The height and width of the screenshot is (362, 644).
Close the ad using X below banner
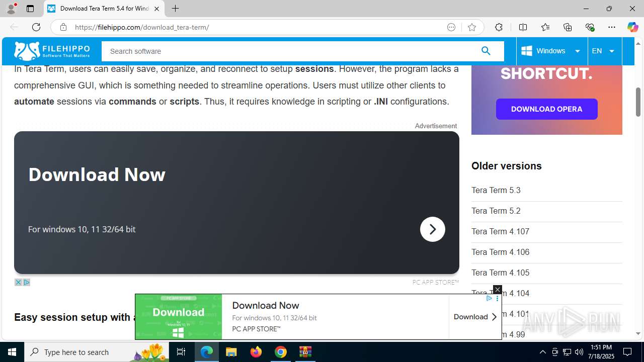(18, 282)
